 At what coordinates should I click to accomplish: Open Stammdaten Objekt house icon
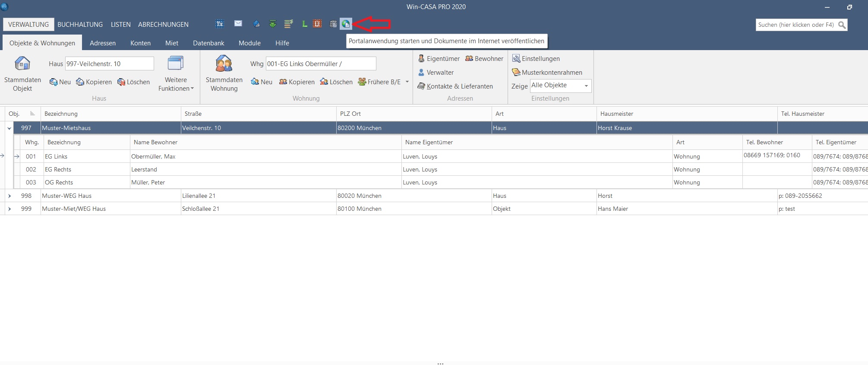(x=22, y=64)
